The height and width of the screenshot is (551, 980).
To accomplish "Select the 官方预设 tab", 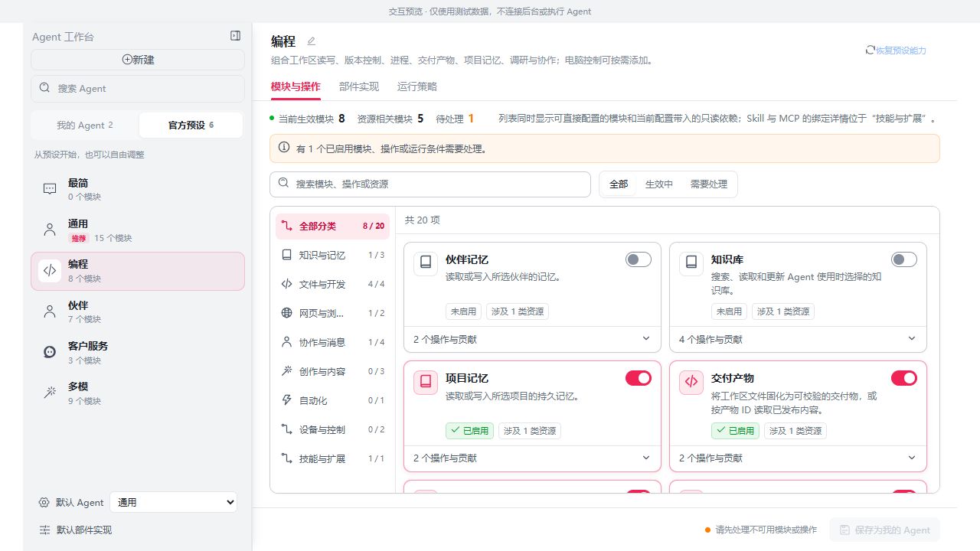I will (x=191, y=125).
